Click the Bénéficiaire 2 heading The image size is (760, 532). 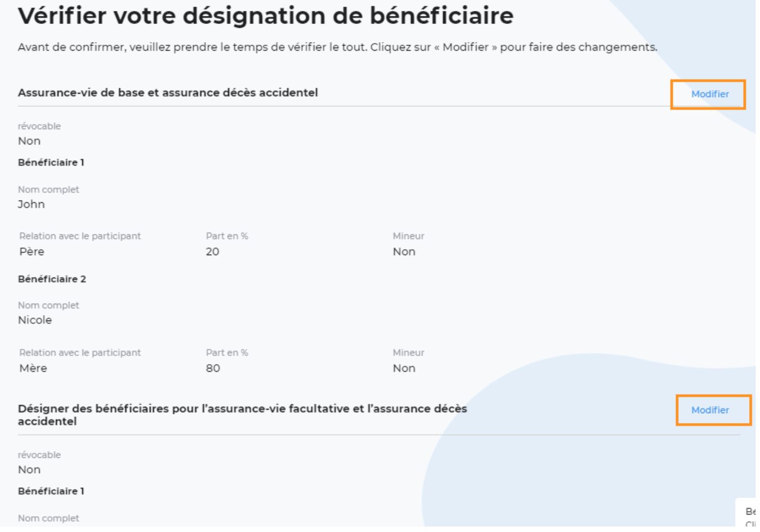[x=52, y=280]
